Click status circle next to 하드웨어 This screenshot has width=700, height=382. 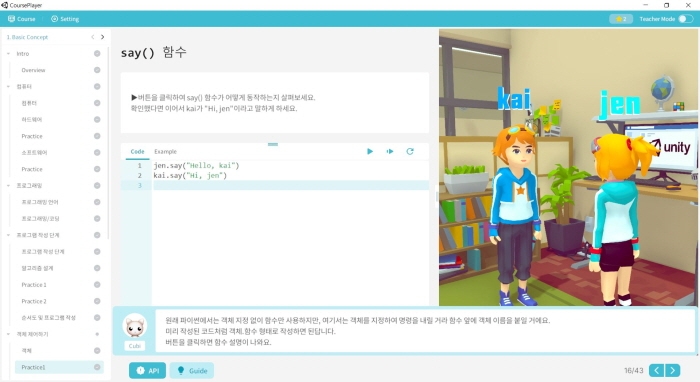coord(97,120)
